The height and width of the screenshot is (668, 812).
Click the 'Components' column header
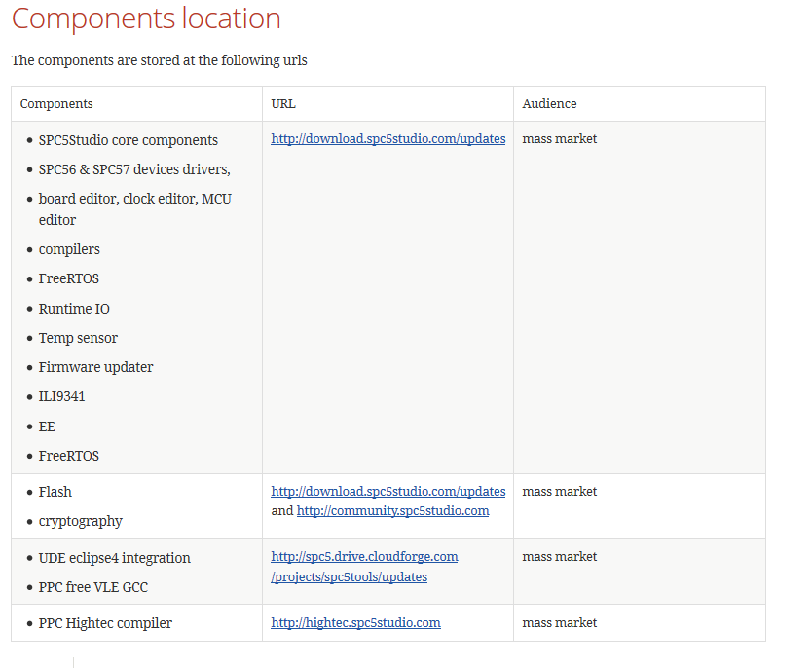pyautogui.click(x=56, y=103)
